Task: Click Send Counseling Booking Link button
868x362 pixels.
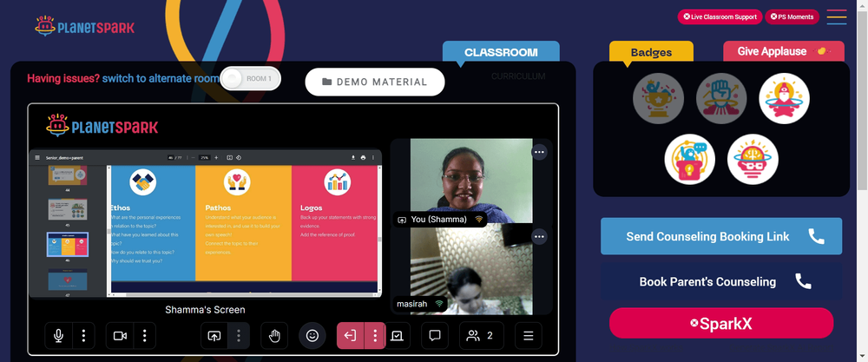Action: tap(721, 236)
